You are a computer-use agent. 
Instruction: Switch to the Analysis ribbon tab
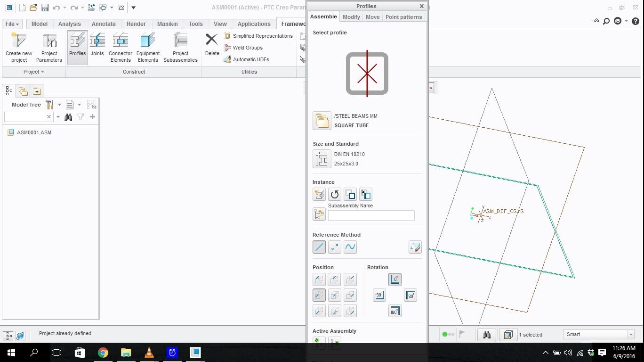(x=70, y=24)
